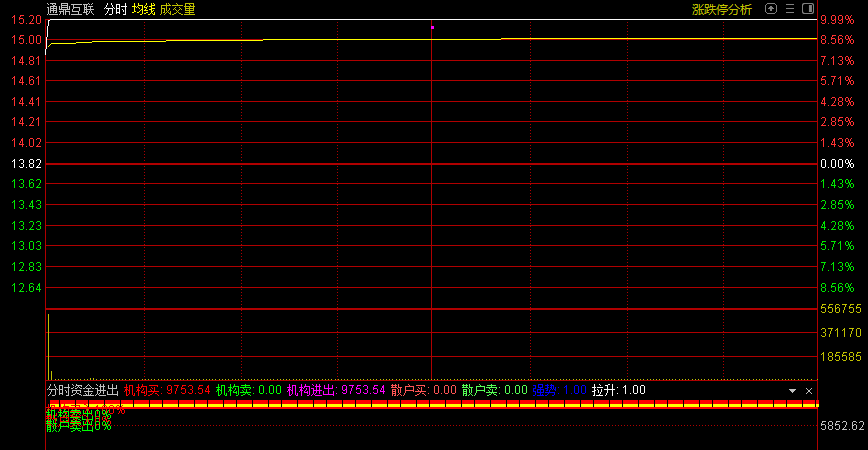The height and width of the screenshot is (450, 868).
Task: Click the 通鼎互联 stock name
Action: pos(70,9)
